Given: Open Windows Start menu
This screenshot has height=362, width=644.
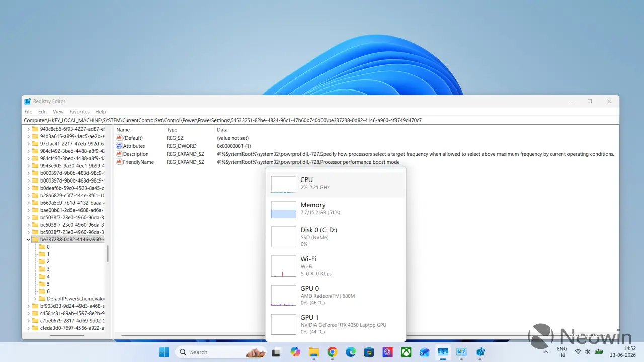Looking at the screenshot, I should coord(164,352).
